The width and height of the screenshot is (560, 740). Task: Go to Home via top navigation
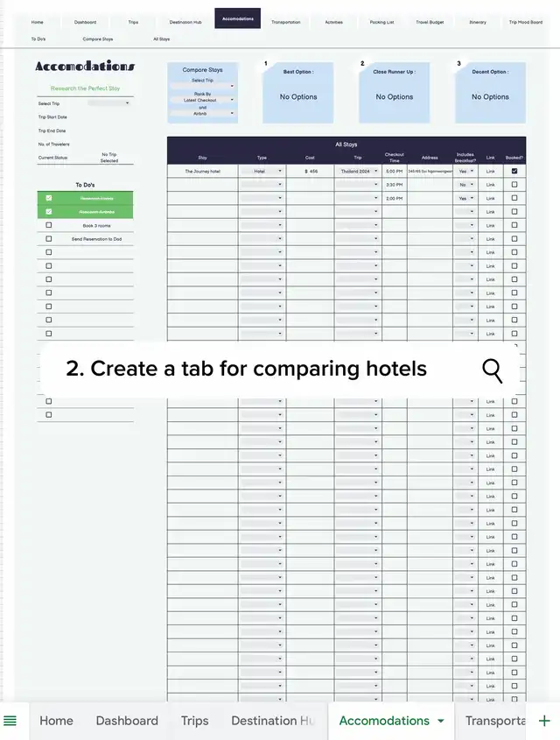tap(37, 22)
